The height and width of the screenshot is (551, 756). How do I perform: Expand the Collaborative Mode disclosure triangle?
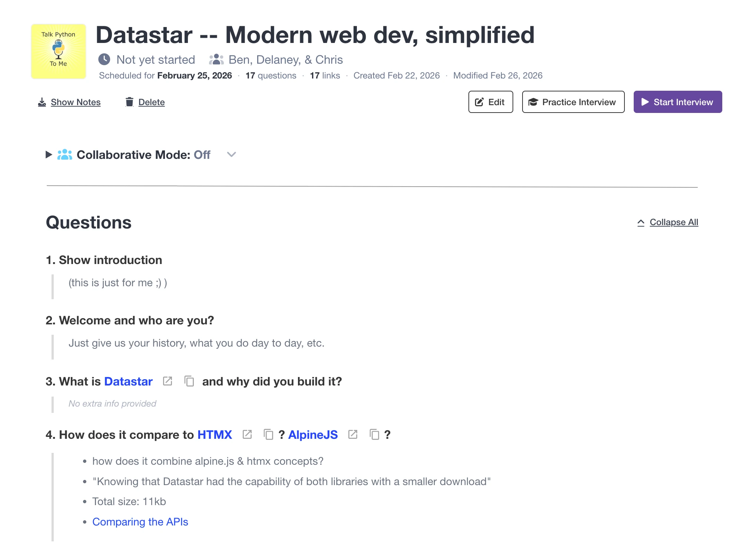(x=49, y=154)
